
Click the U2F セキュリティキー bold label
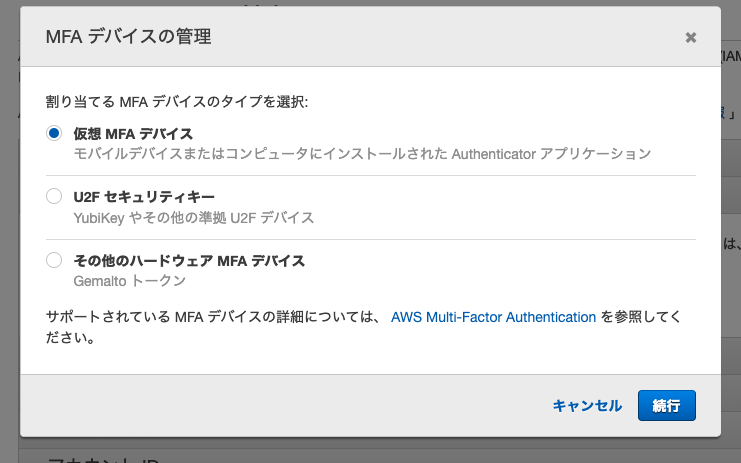(144, 197)
